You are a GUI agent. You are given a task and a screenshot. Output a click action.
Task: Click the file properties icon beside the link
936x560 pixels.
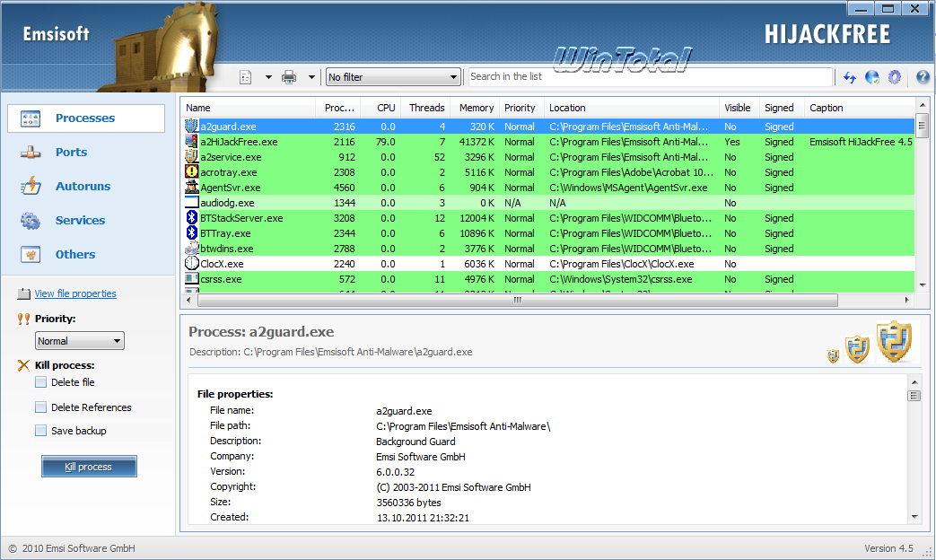pos(24,293)
